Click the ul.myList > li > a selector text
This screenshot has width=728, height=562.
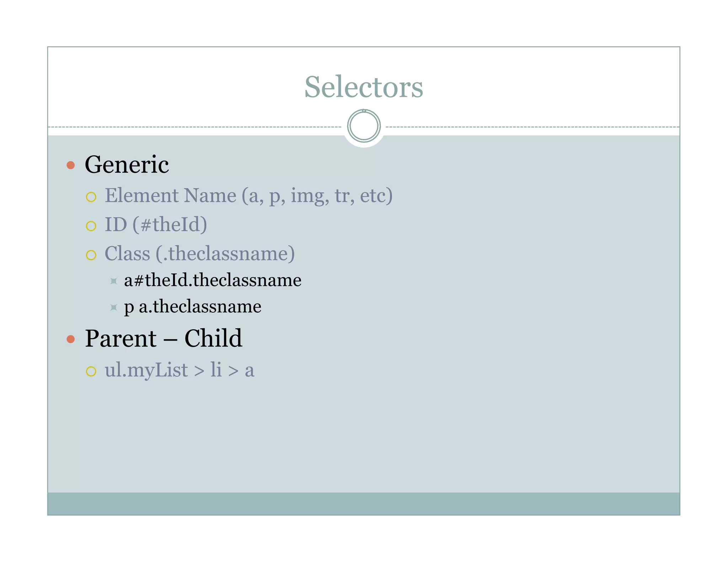click(x=180, y=370)
